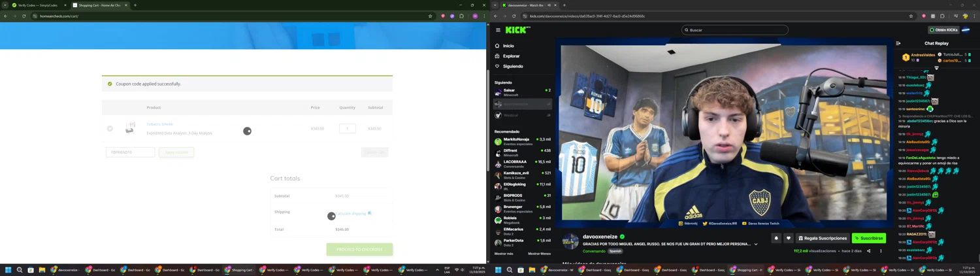Go back in the cart browser window
Viewport: 980px width, 276px height.
pyautogui.click(x=5, y=16)
